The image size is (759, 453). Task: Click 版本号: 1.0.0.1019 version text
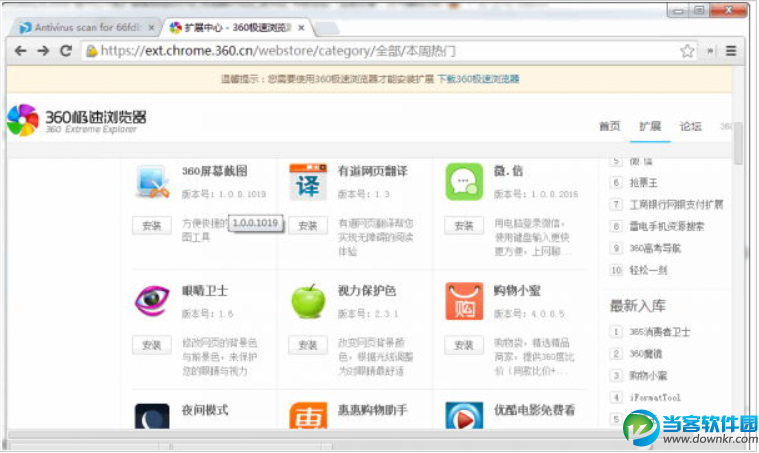click(x=224, y=194)
